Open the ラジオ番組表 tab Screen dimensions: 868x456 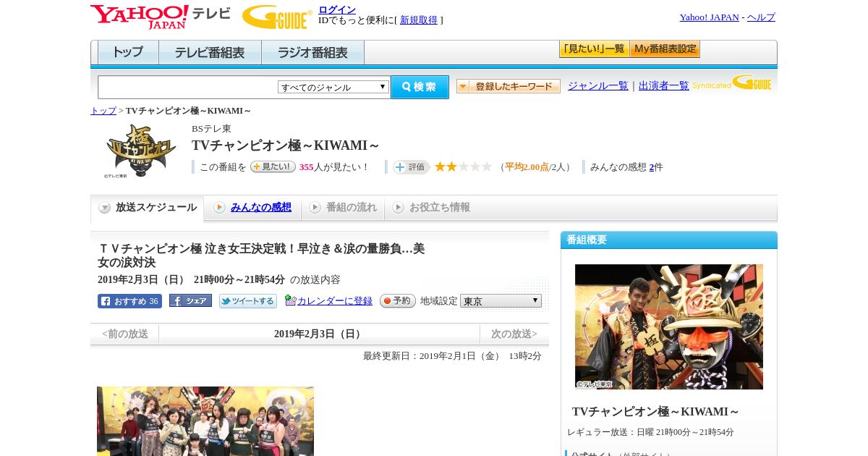click(x=312, y=53)
